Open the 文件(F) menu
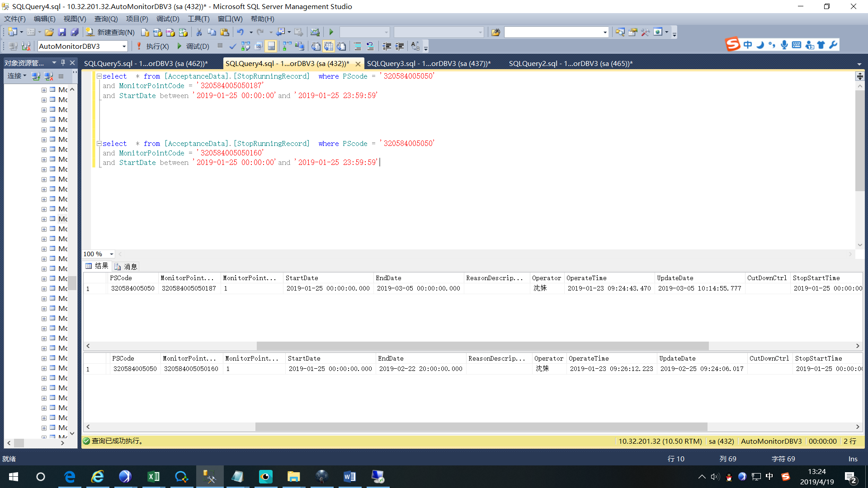Screen dimensions: 868x488 point(15,19)
